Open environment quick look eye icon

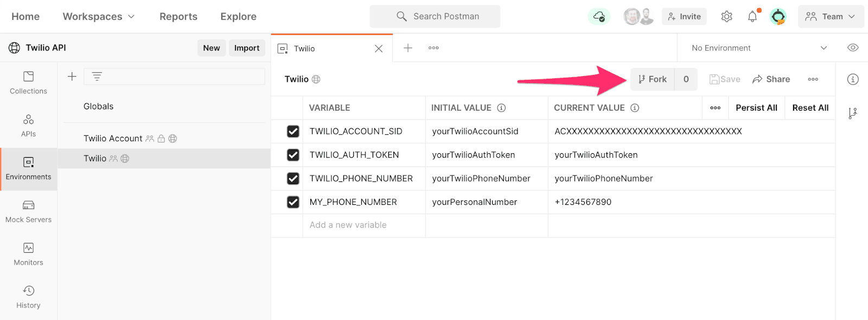click(853, 48)
